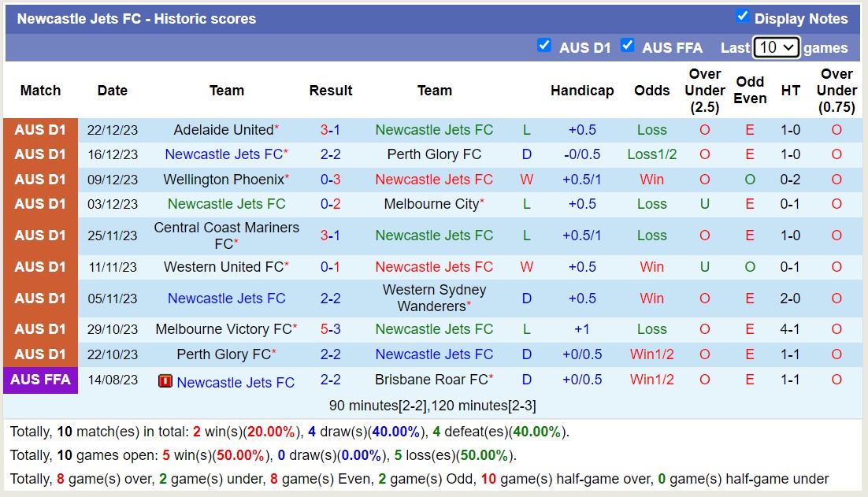Click the AUS D1 badge for the 16/12/23 match
The width and height of the screenshot is (868, 497).
point(40,154)
